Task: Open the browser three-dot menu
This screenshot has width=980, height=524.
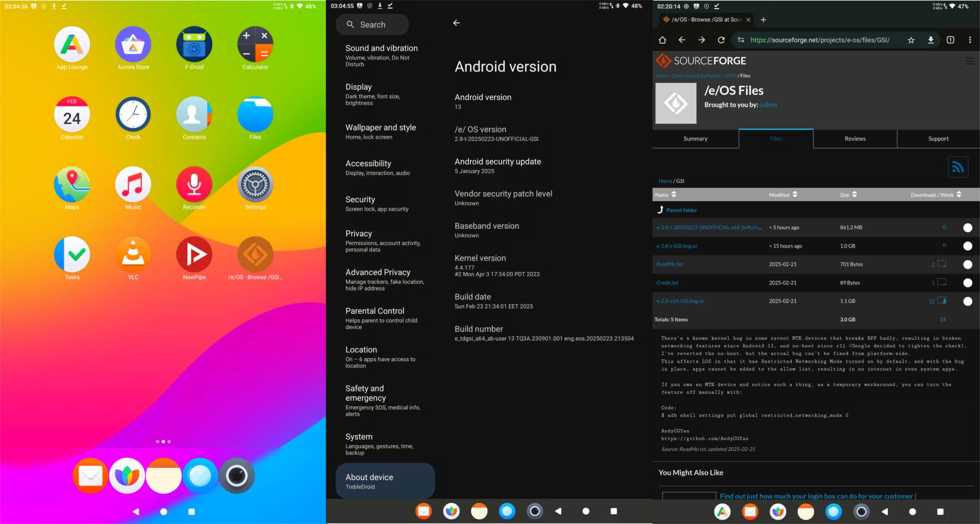Action: point(970,40)
